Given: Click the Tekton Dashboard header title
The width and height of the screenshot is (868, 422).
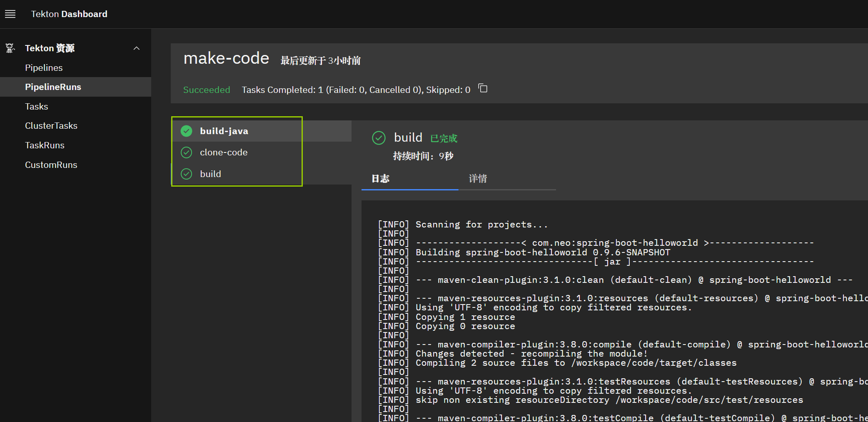Looking at the screenshot, I should tap(69, 14).
